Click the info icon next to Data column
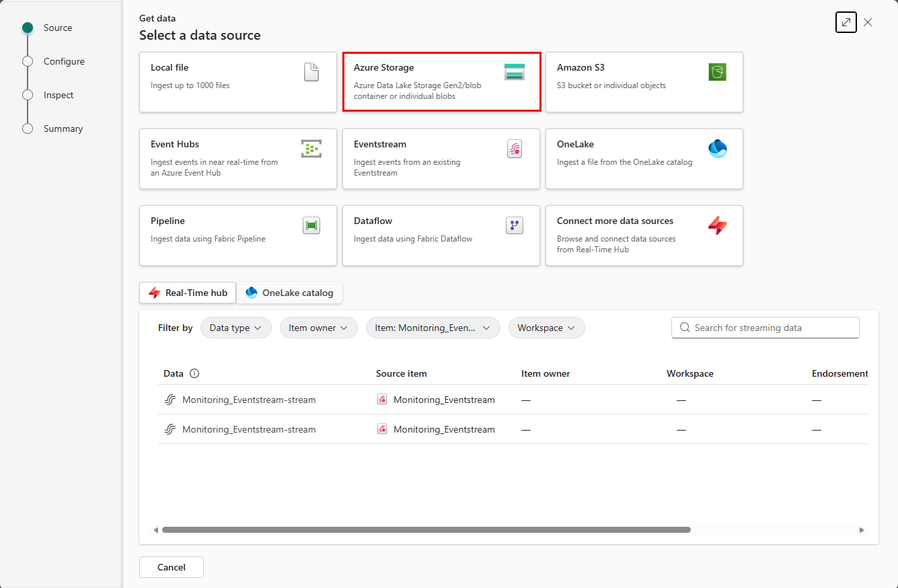The image size is (898, 588). [195, 373]
